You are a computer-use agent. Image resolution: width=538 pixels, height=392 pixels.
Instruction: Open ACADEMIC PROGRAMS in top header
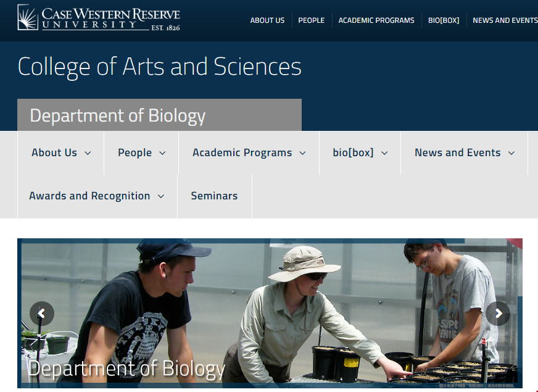click(376, 20)
